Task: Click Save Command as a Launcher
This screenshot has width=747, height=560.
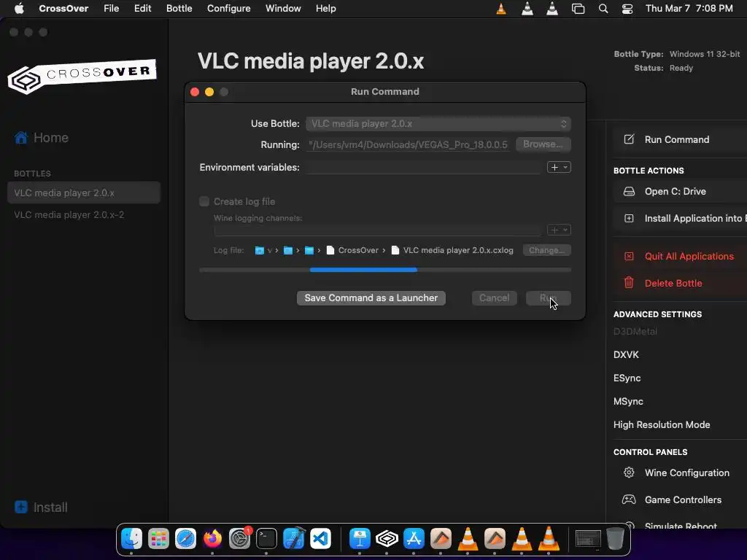Action: [x=371, y=298]
